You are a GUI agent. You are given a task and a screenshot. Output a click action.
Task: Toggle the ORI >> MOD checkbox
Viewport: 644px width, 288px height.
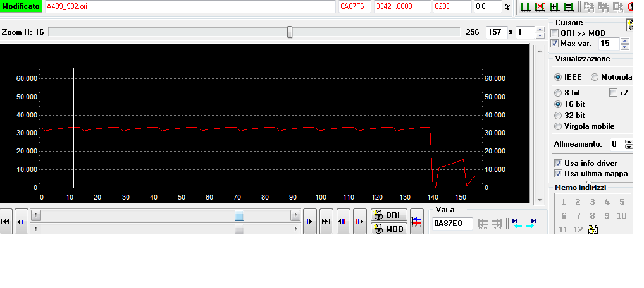[x=554, y=33]
